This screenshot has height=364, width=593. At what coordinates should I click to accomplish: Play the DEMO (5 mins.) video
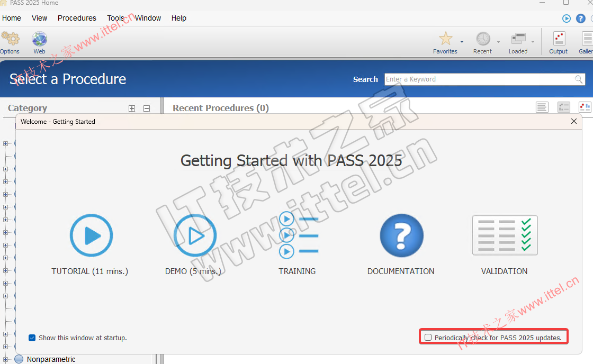tap(195, 235)
